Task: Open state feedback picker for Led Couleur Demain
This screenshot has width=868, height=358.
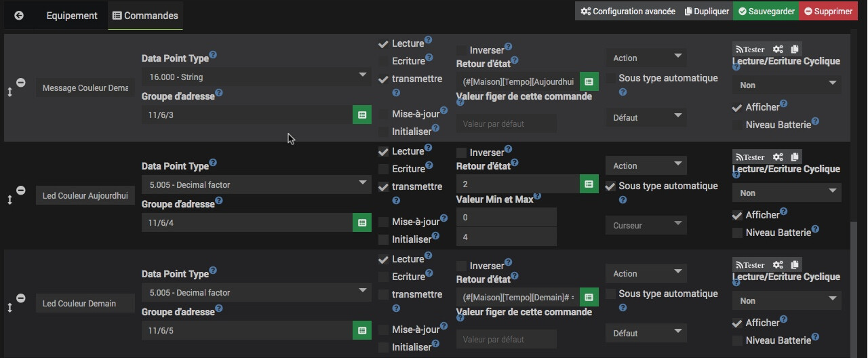Action: [589, 297]
